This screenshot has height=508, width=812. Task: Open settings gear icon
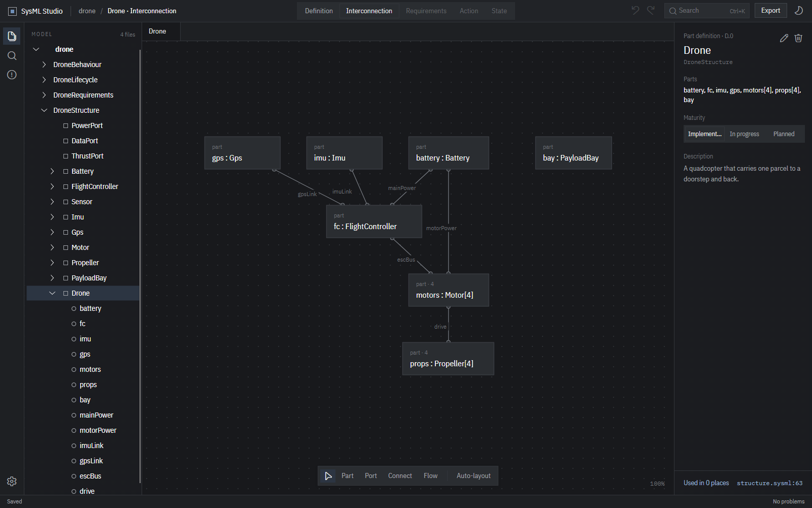click(x=12, y=481)
